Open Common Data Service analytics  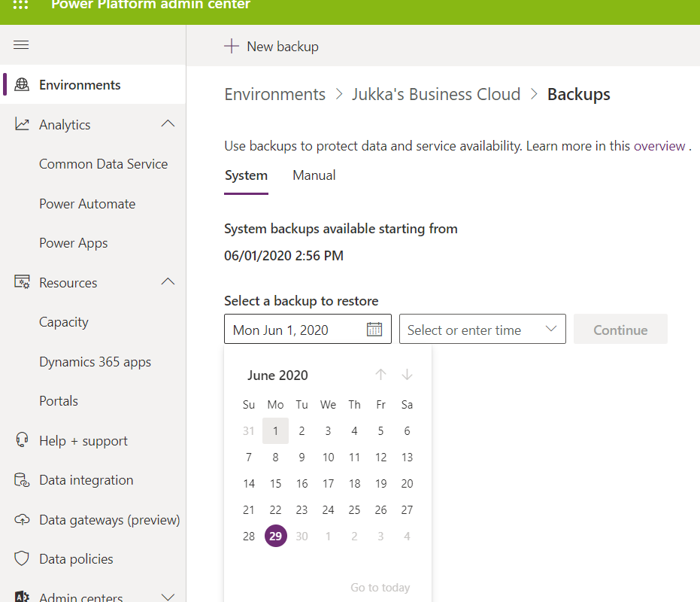[x=104, y=164]
